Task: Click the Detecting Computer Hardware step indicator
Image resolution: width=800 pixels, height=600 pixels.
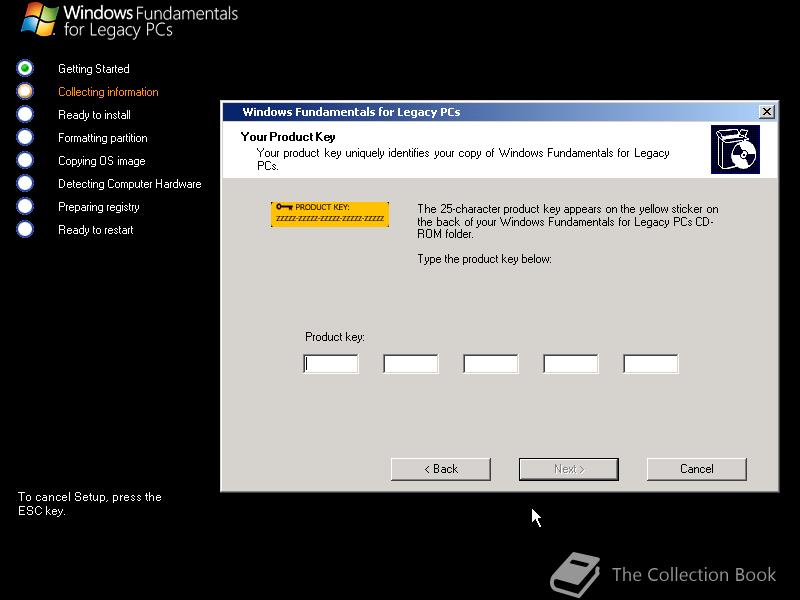Action: (x=25, y=183)
